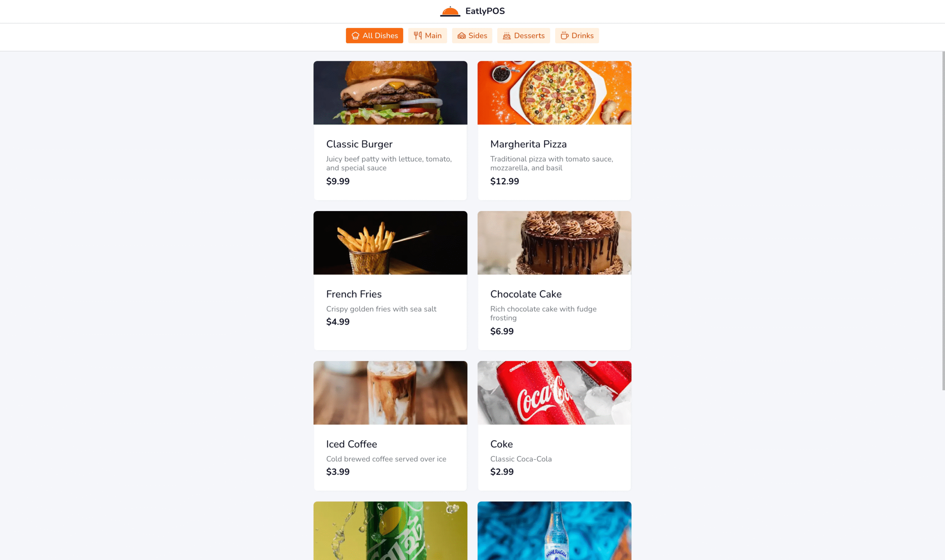
Task: Add the green Sprite bottle item
Action: [x=391, y=530]
